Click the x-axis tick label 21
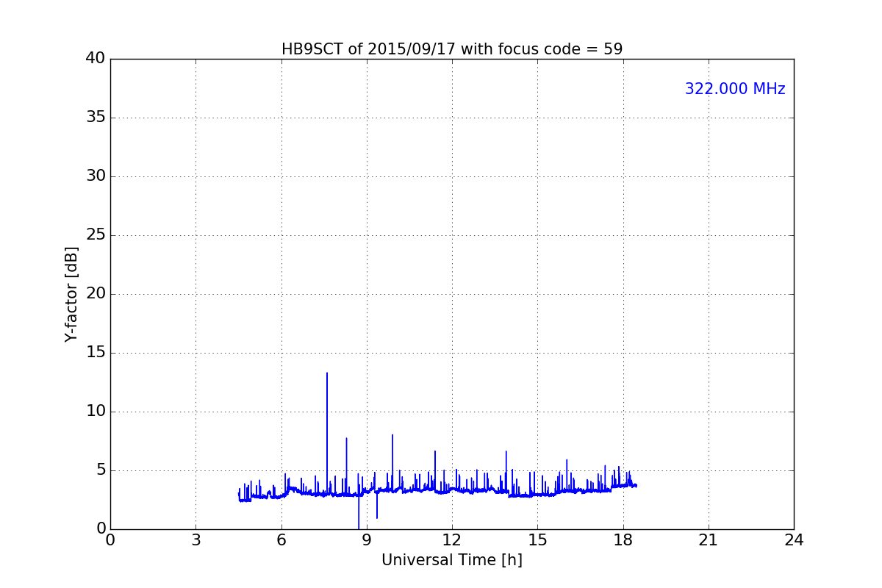Screen dimensions: 882x588 [x=709, y=540]
